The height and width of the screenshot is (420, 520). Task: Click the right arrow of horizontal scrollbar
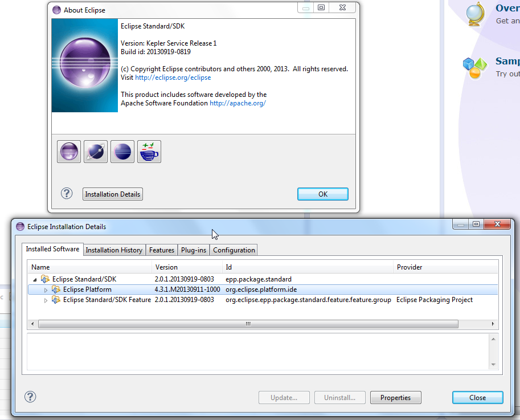493,324
